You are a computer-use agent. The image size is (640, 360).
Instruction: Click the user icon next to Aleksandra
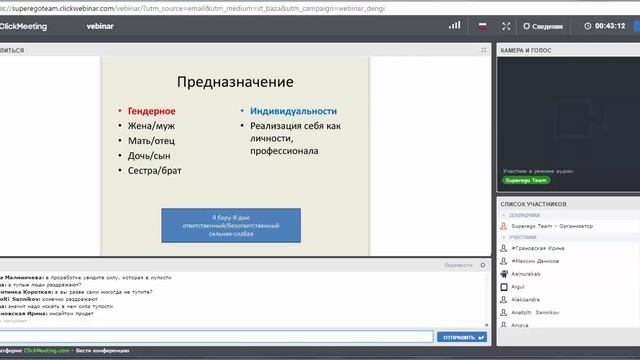[x=504, y=300]
